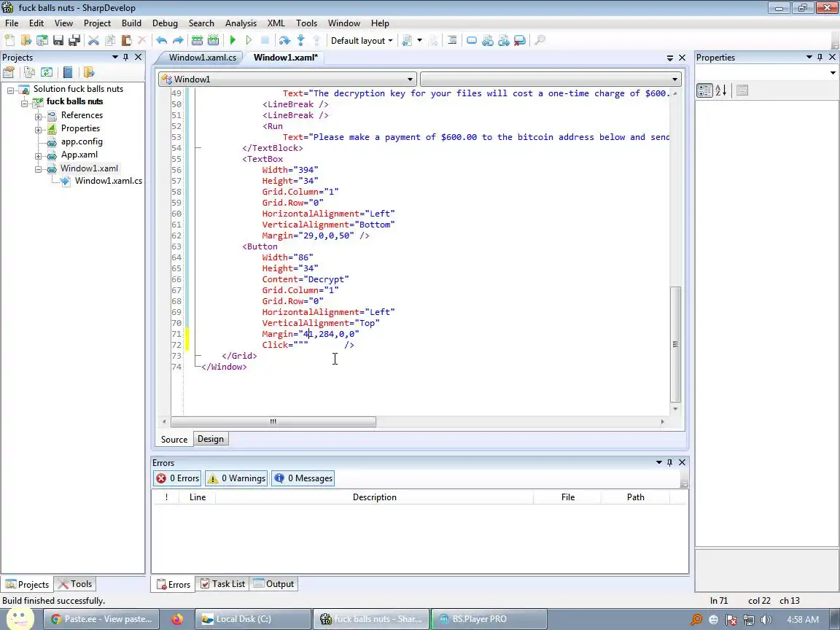840x630 pixels.
Task: Click the Save All toolbar icon
Action: [x=74, y=40]
